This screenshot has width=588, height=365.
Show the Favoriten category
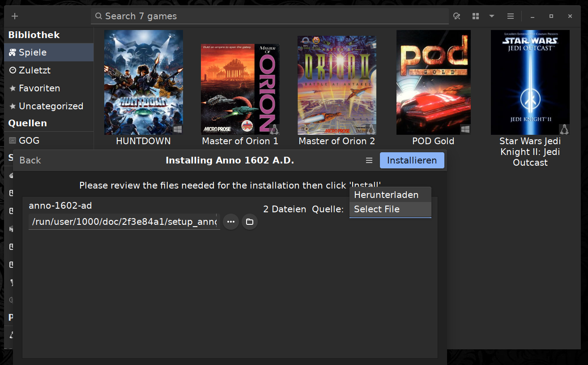49,88
